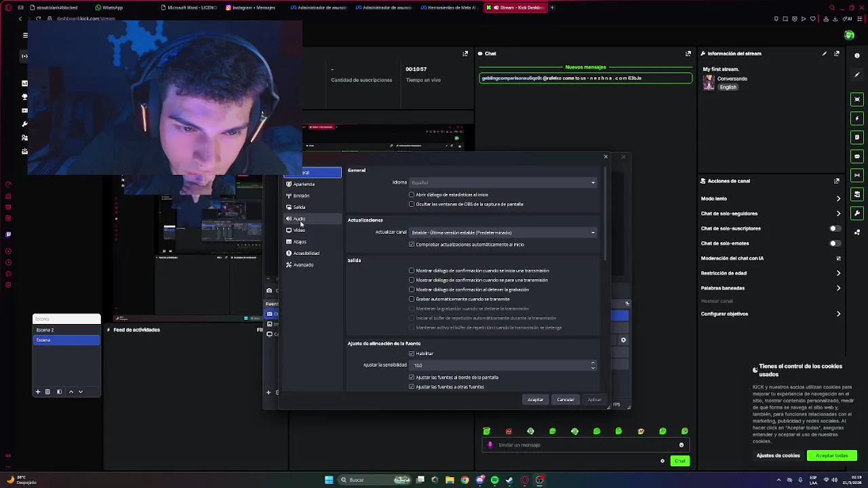Image resolution: width=868 pixels, height=488 pixels.
Task: Open Audio section in OBS settings
Action: tap(313, 219)
